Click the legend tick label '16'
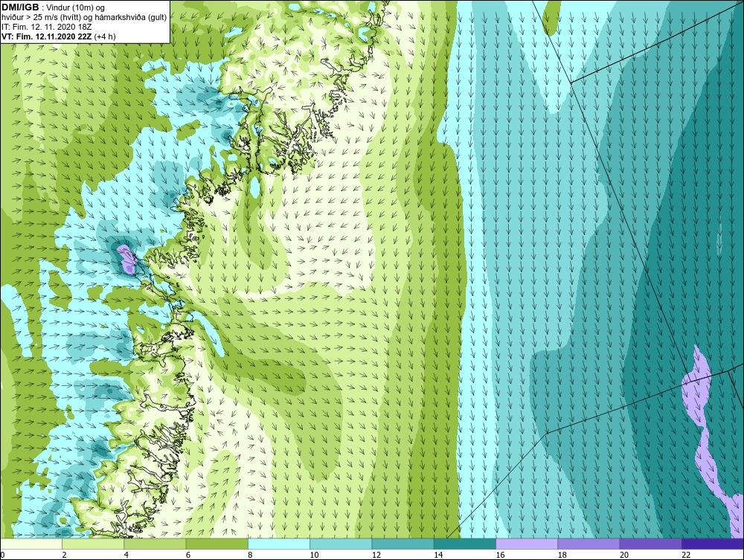Image resolution: width=744 pixels, height=560 pixels. (500, 556)
